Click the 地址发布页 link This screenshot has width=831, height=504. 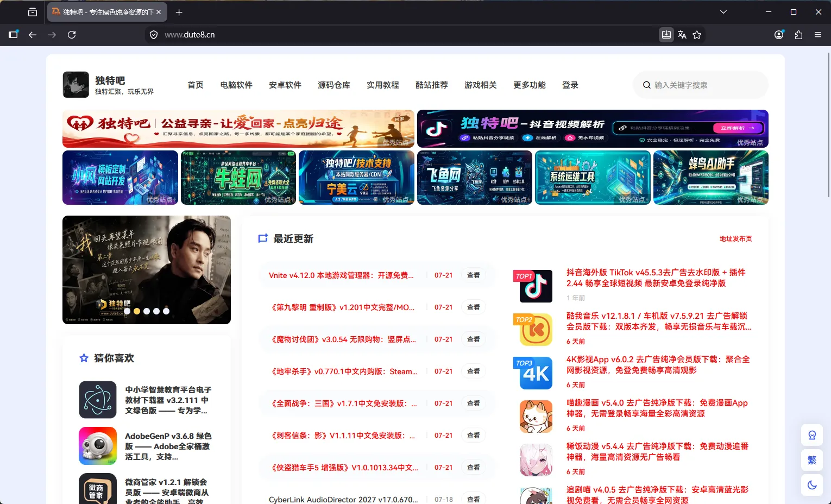[736, 238]
